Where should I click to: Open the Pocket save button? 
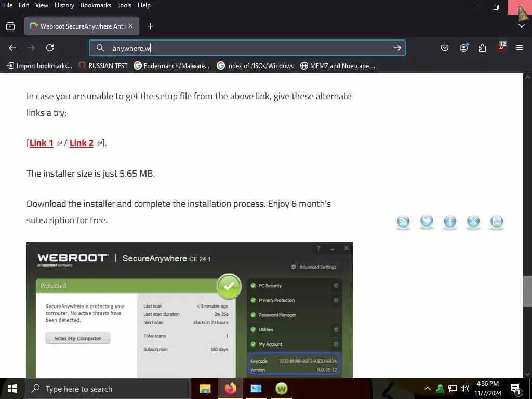(x=445, y=48)
